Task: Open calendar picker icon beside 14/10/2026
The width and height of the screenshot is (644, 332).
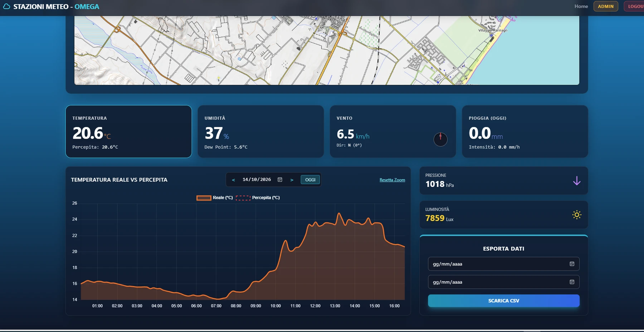Action: [280, 180]
